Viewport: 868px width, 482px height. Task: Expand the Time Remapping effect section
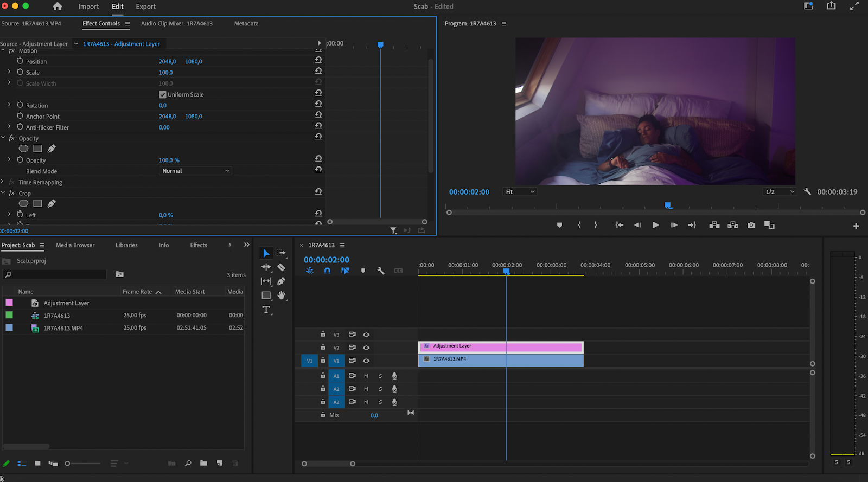tap(3, 182)
